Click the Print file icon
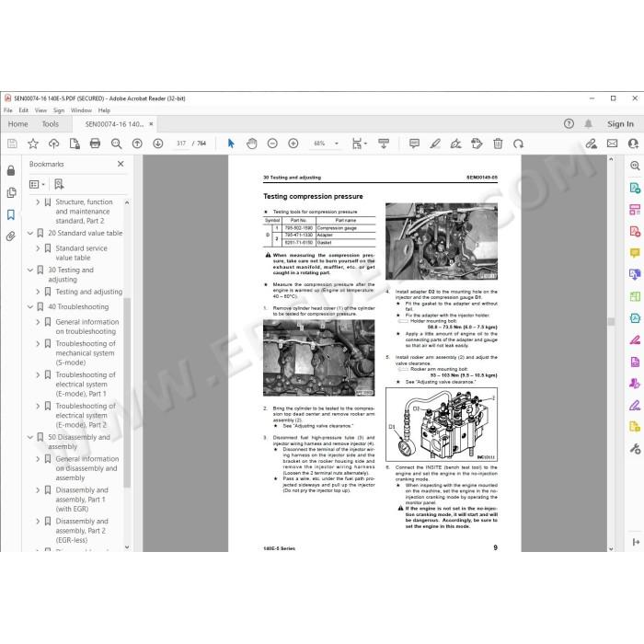 click(x=95, y=144)
